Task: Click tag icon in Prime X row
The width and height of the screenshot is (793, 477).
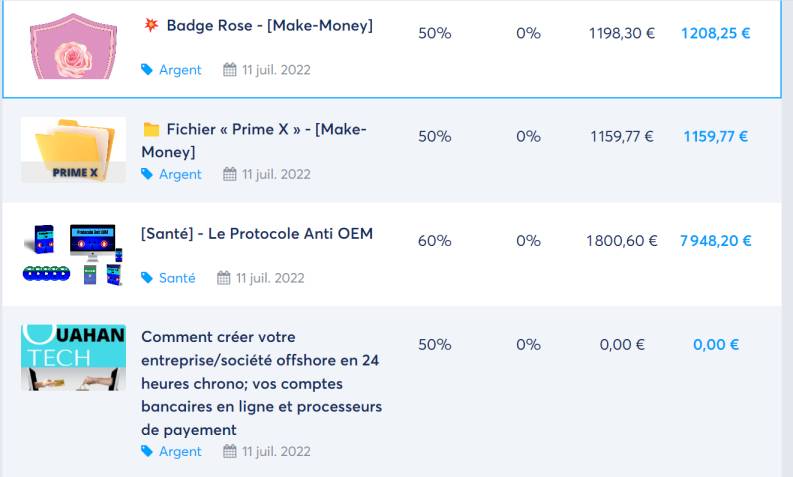Action: click(147, 174)
